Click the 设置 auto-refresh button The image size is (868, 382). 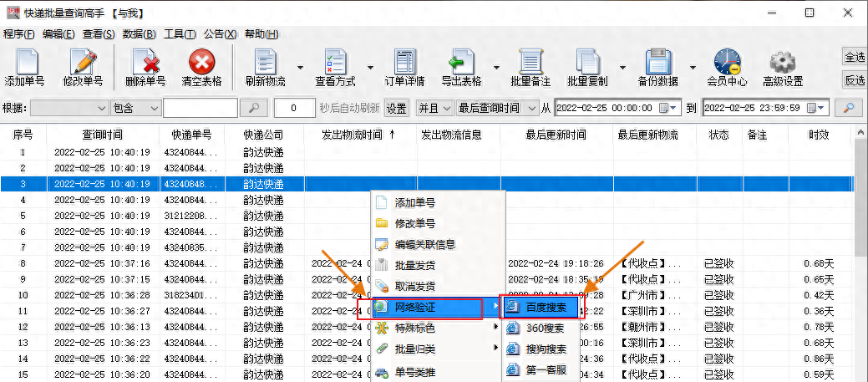(x=397, y=109)
